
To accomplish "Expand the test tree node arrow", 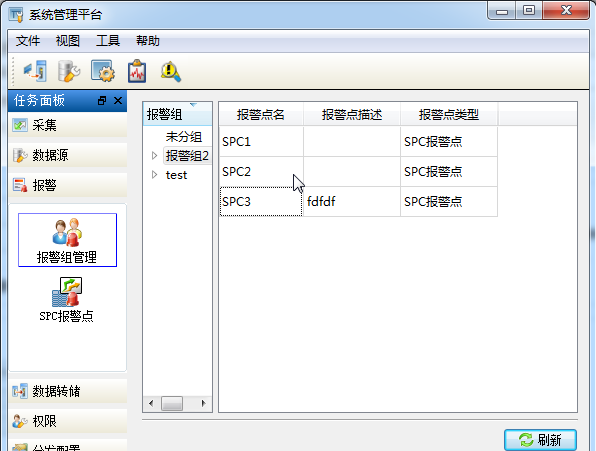I will pos(154,175).
